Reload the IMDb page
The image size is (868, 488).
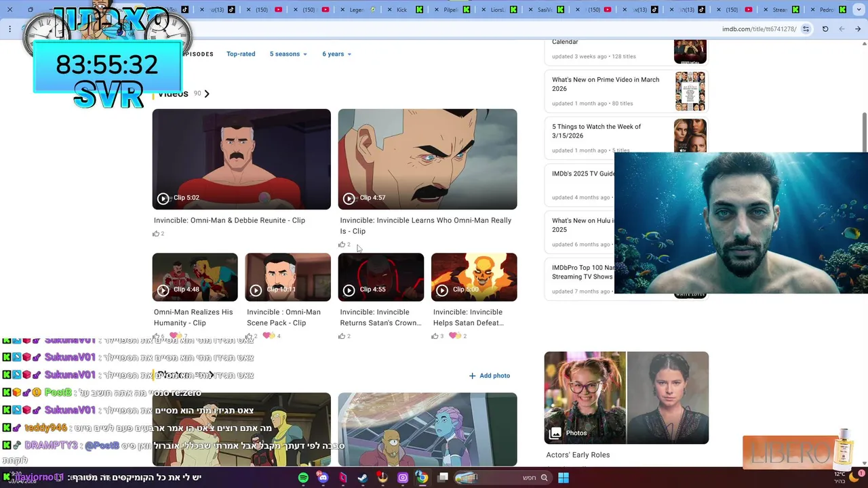pos(825,29)
